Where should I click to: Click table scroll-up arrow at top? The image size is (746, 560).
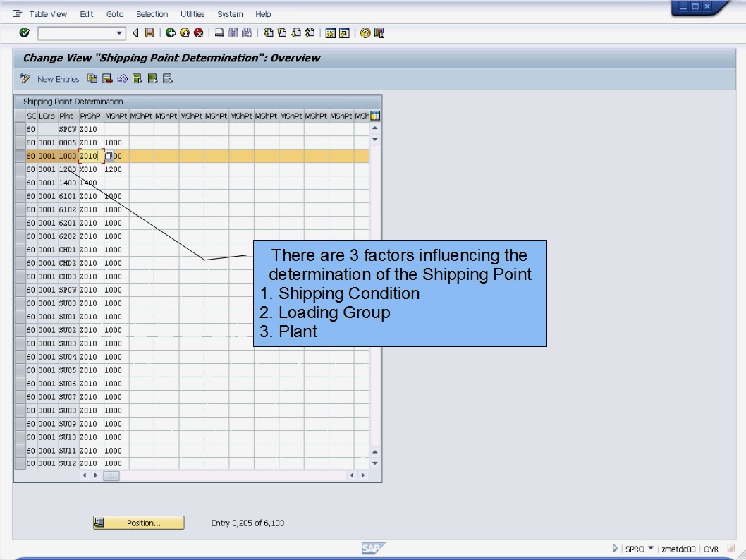pyautogui.click(x=375, y=128)
